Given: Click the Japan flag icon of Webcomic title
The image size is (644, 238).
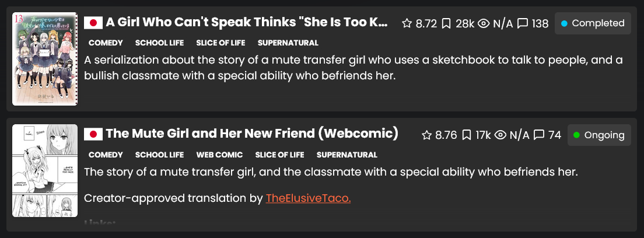Looking at the screenshot, I should click(x=93, y=134).
